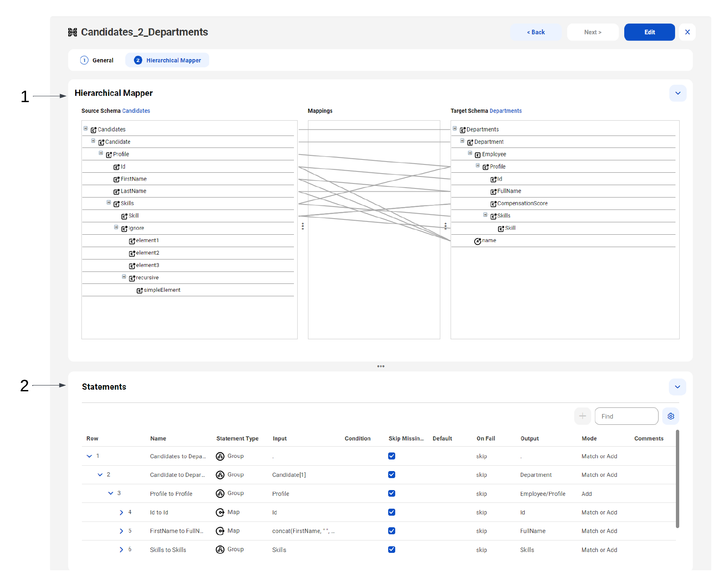Click the element2 node icon
The width and height of the screenshot is (728, 588).
pyautogui.click(x=132, y=253)
